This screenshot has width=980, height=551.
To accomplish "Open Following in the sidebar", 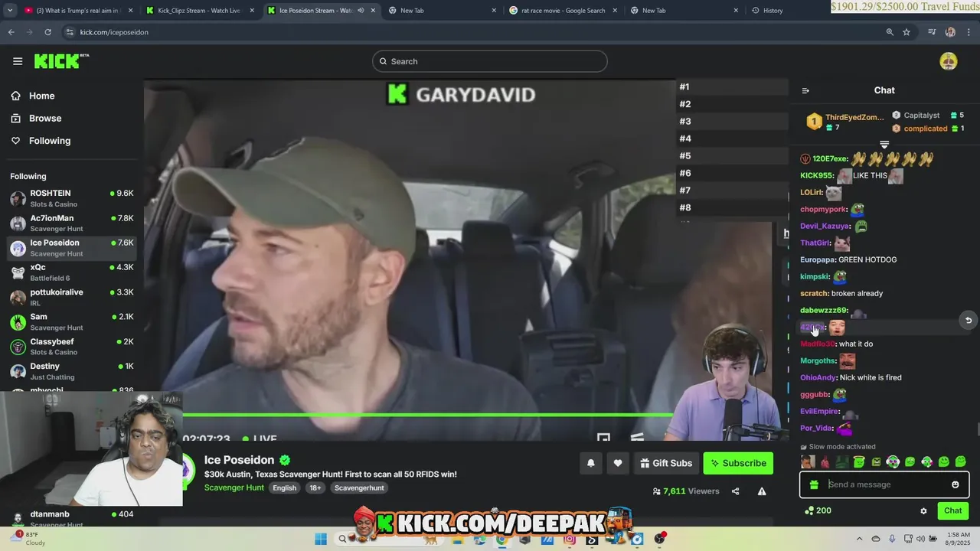I will [41, 141].
